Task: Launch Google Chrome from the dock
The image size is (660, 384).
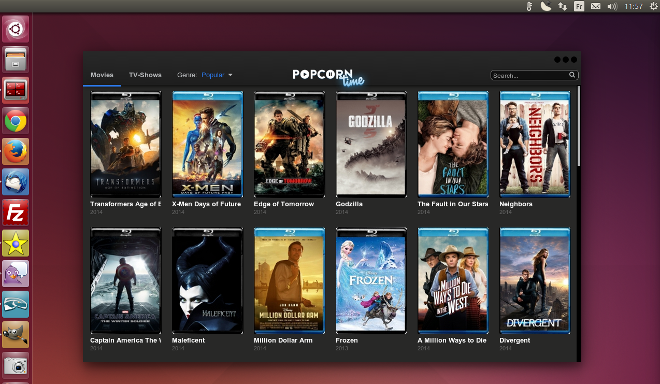Action: [x=16, y=121]
